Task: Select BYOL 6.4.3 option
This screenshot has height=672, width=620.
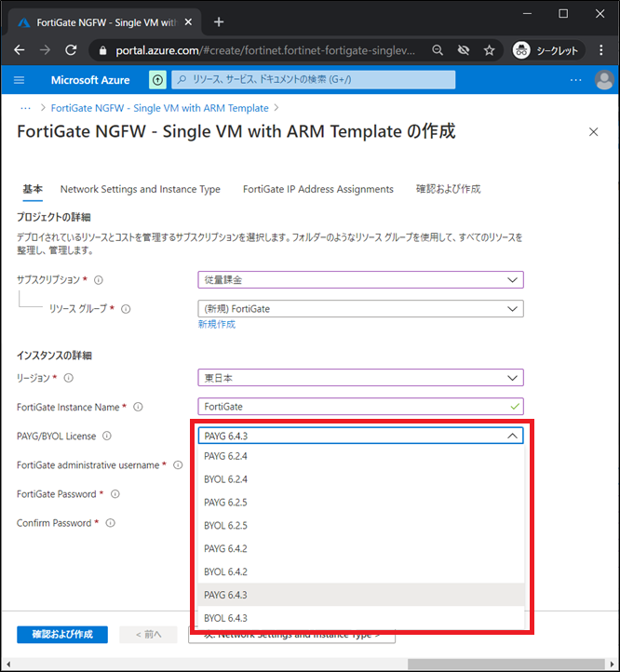Action: 360,618
